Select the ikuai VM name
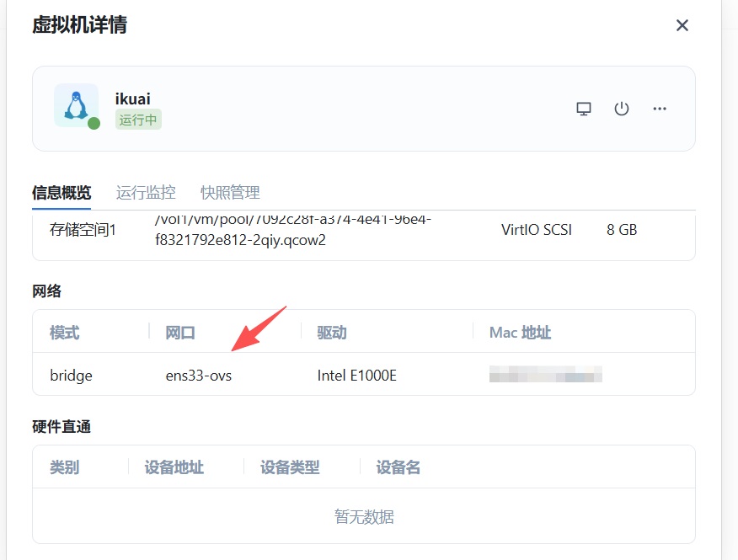This screenshot has height=560, width=738. point(133,99)
